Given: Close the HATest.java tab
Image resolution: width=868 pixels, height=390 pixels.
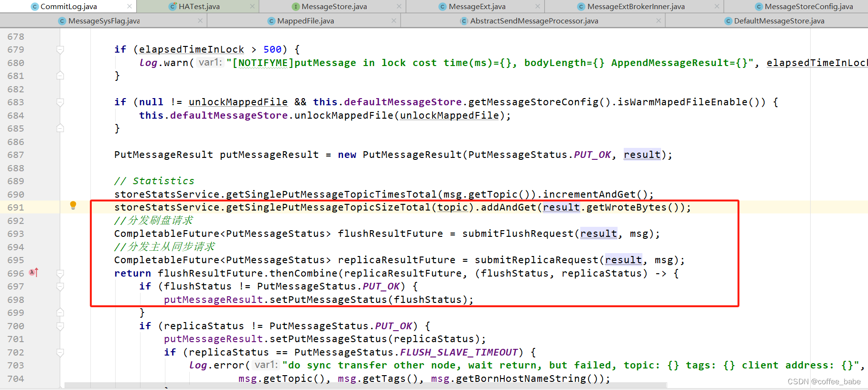Looking at the screenshot, I should click(252, 6).
